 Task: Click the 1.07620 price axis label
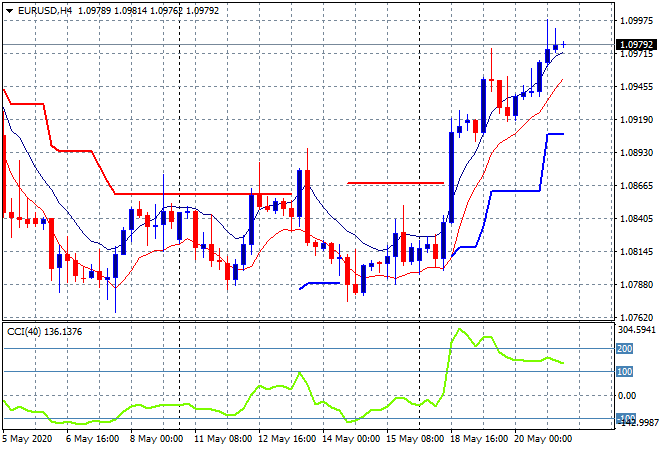click(x=637, y=318)
